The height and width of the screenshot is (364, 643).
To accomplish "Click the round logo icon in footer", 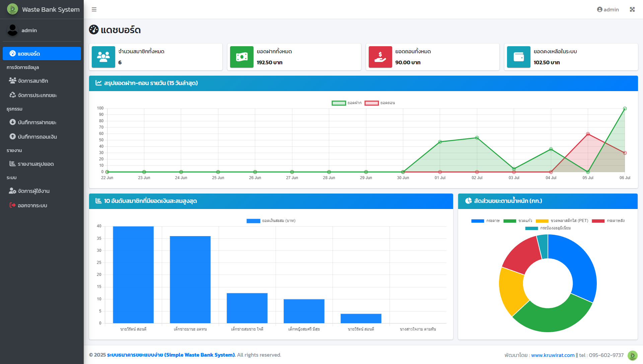I will click(632, 355).
